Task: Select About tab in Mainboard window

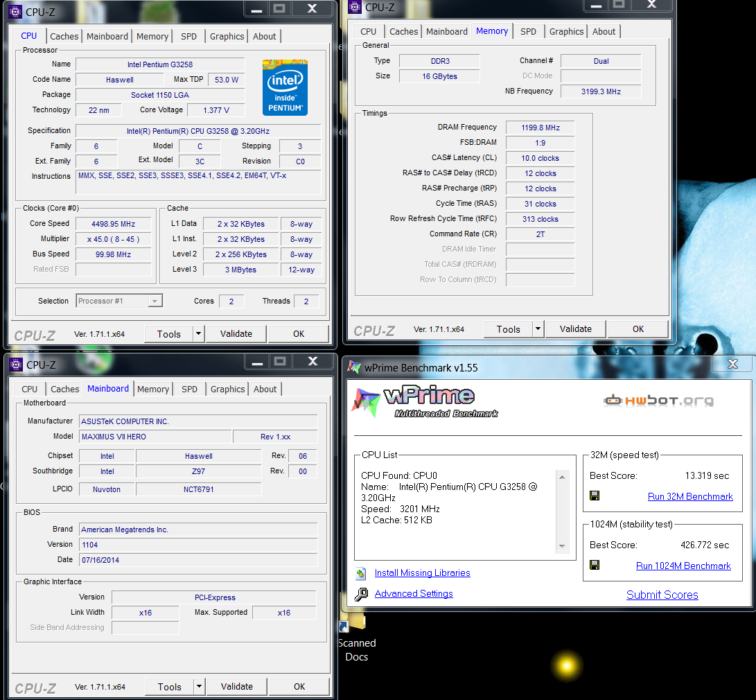Action: (x=265, y=389)
